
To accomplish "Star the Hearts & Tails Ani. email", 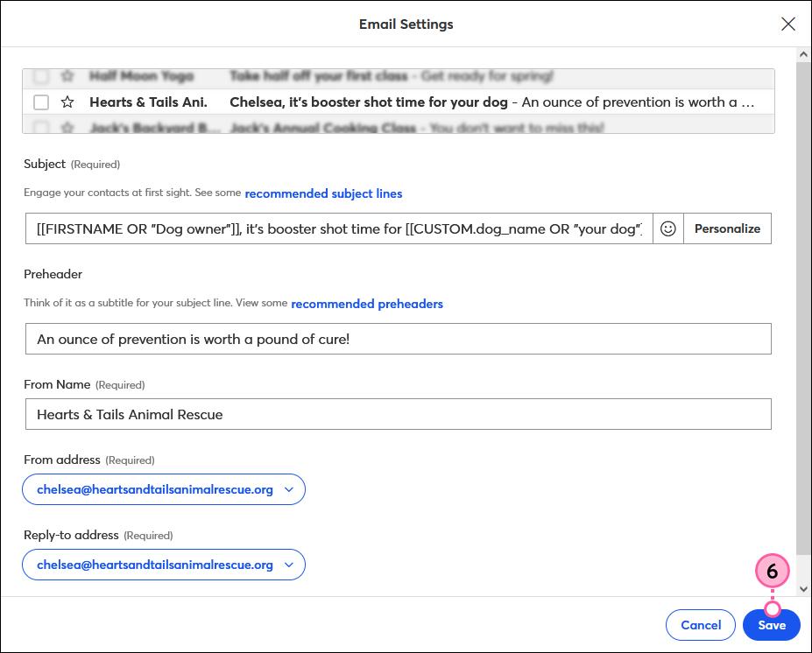I will coord(67,102).
